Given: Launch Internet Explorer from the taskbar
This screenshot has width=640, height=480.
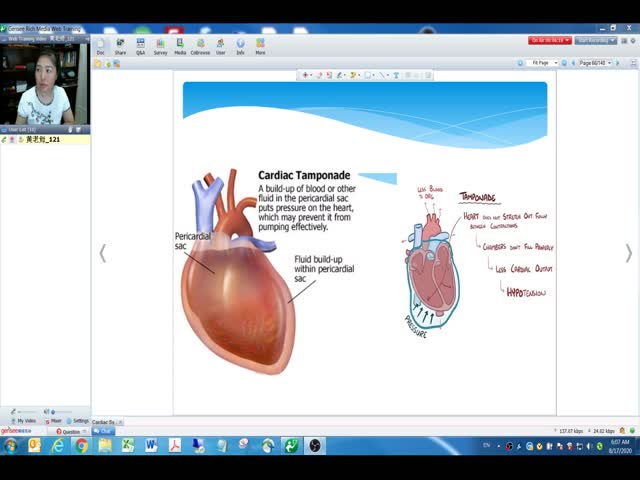Looking at the screenshot, I should tap(58, 445).
